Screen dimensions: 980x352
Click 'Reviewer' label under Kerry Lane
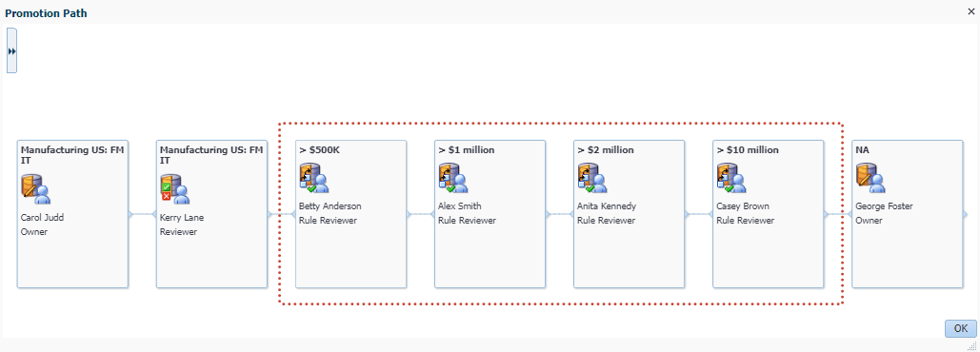tap(179, 231)
